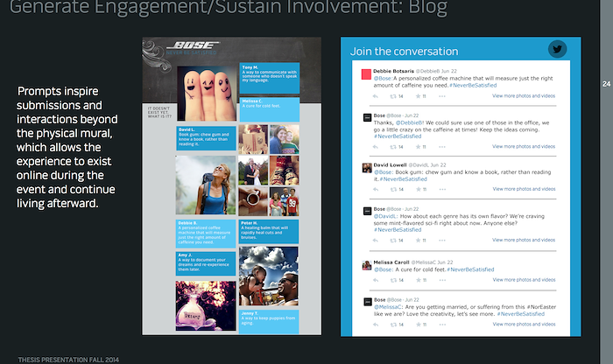Open more options on David Lowell's tweet
613x364 pixels.
[442, 189]
